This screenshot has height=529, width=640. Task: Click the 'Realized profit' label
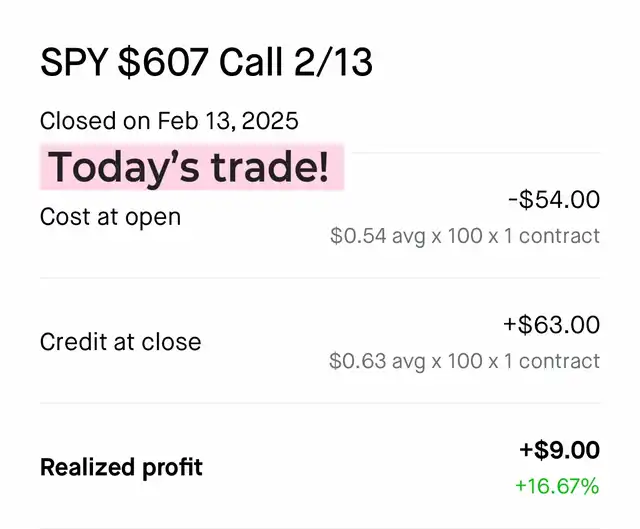(121, 467)
